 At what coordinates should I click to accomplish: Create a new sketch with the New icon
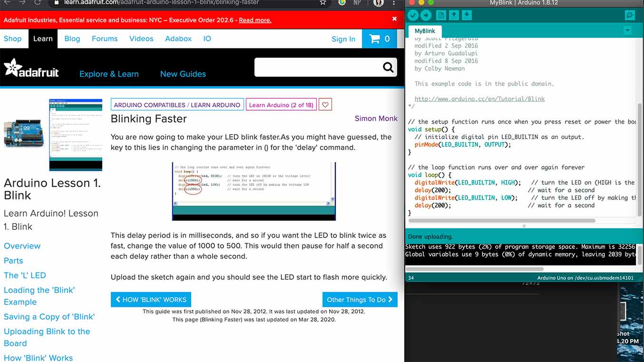(x=441, y=15)
